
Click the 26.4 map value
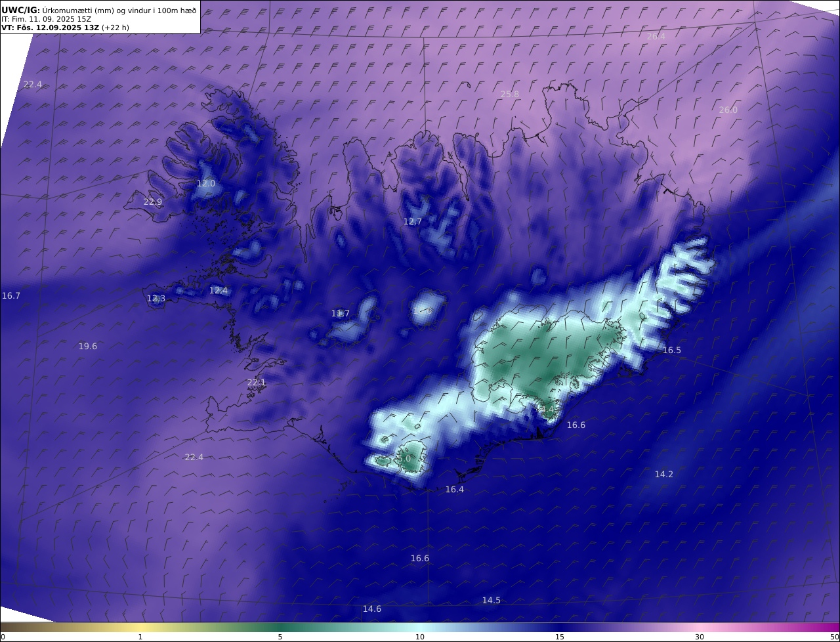pos(656,36)
